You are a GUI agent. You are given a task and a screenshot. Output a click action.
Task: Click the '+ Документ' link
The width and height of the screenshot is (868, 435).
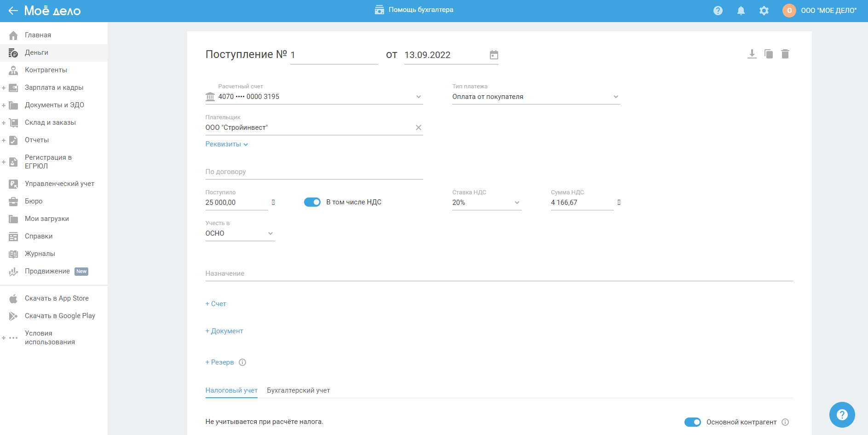(x=224, y=331)
